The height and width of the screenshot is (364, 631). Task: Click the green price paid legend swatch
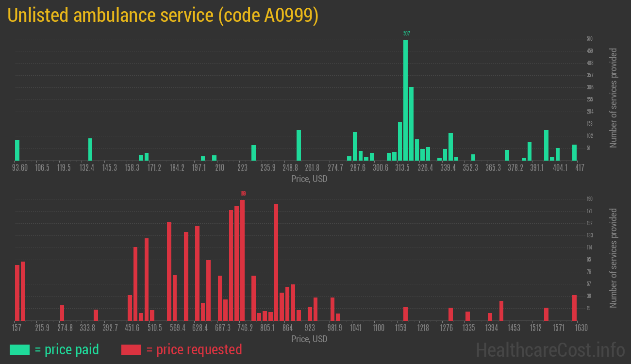point(19,349)
